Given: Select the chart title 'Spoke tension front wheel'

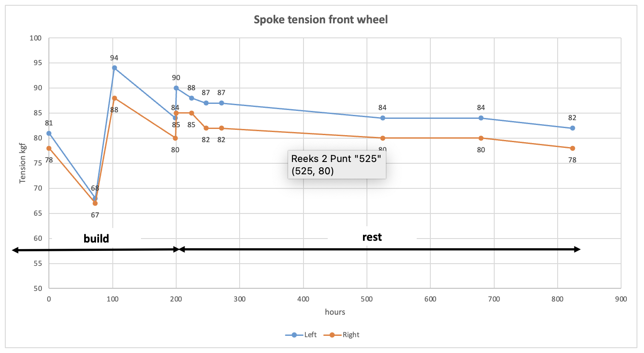Looking at the screenshot, I should (x=321, y=20).
